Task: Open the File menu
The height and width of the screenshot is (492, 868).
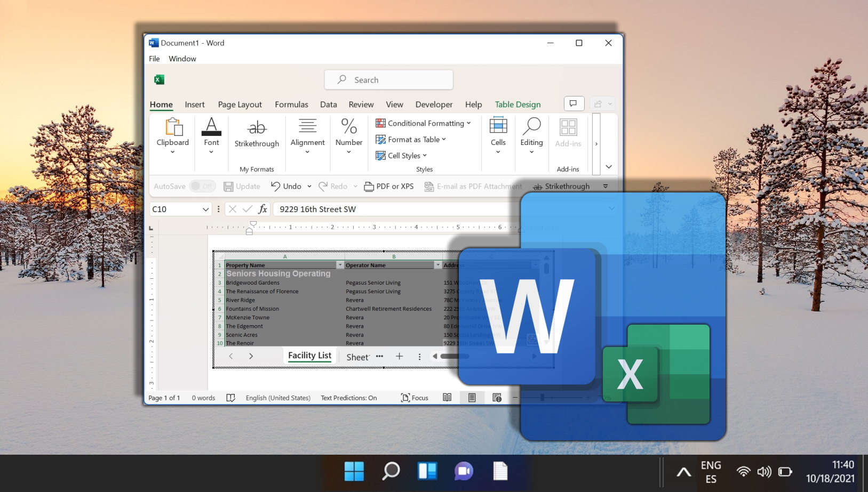Action: point(154,59)
